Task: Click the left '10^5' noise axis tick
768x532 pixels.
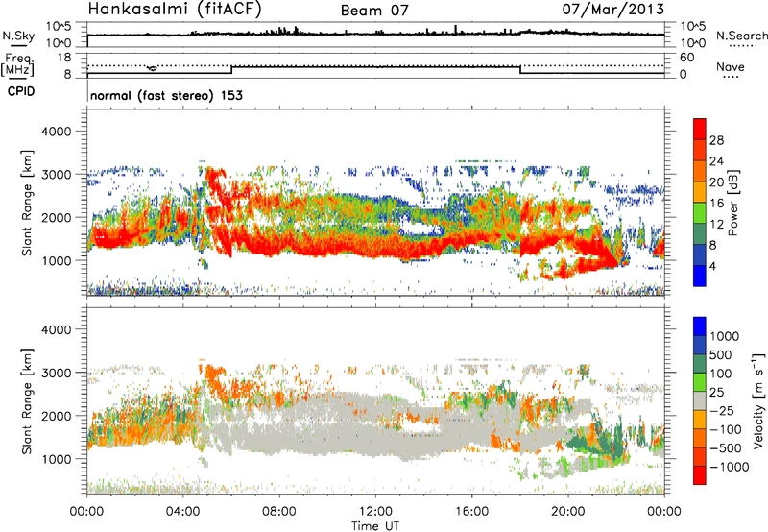Action: (59, 26)
